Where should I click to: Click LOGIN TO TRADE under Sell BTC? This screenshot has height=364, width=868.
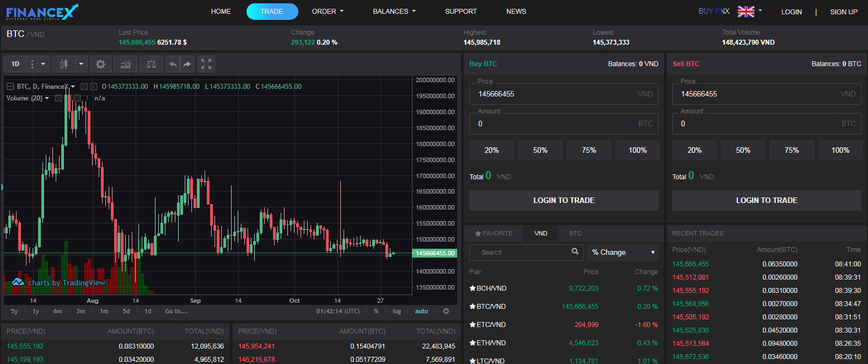[767, 200]
